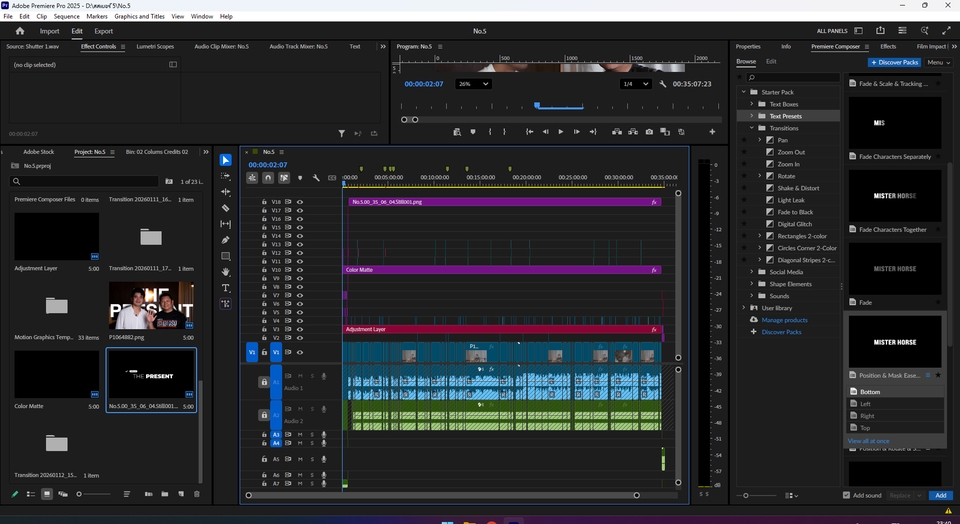Screen dimensions: 960x524
Task: Select the Slip tool
Action: 226,224
